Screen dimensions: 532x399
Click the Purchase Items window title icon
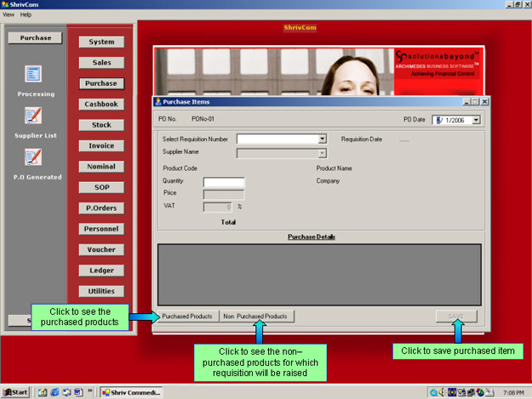coord(157,101)
